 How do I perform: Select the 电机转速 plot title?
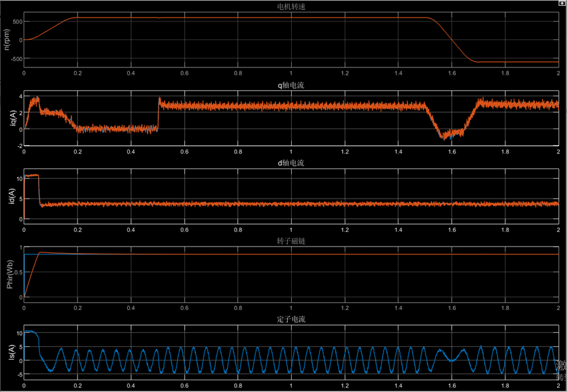291,7
